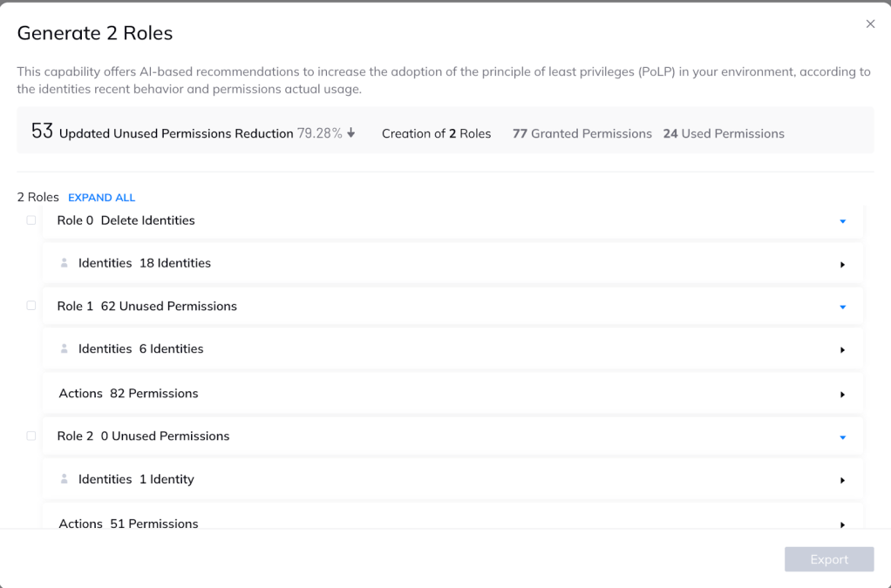Close the Generate 2 Roles dialog

coord(870,24)
